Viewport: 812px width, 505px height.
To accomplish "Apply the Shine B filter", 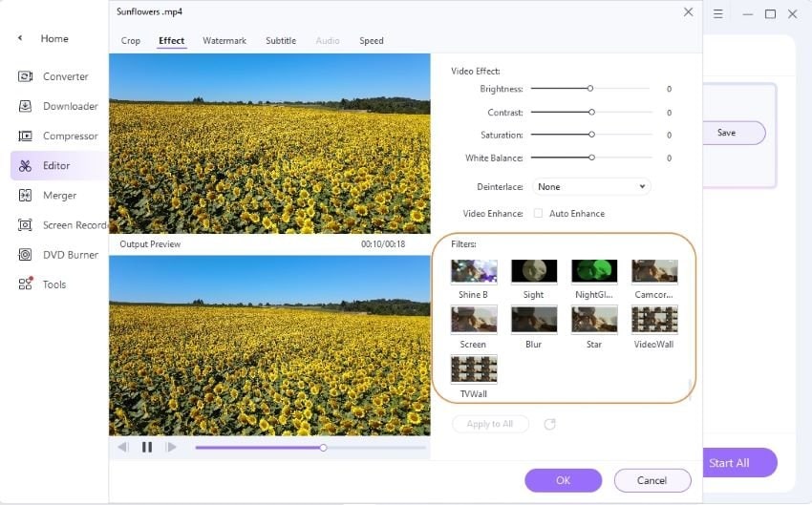I will [474, 272].
